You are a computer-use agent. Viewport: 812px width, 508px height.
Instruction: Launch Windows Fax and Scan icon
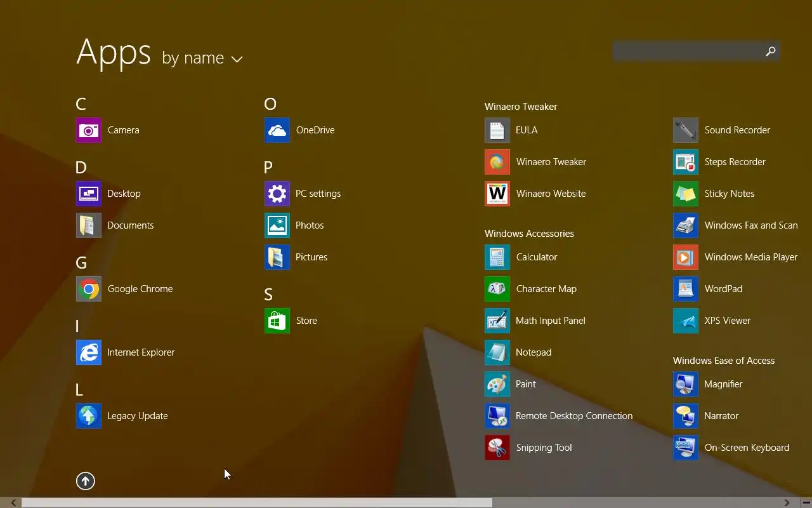pyautogui.click(x=686, y=225)
